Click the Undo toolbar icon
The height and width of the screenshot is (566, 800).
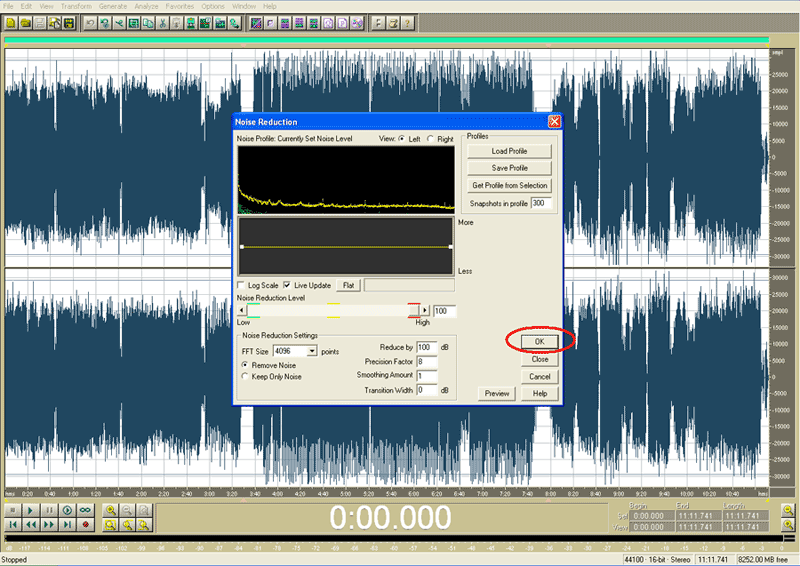point(91,22)
